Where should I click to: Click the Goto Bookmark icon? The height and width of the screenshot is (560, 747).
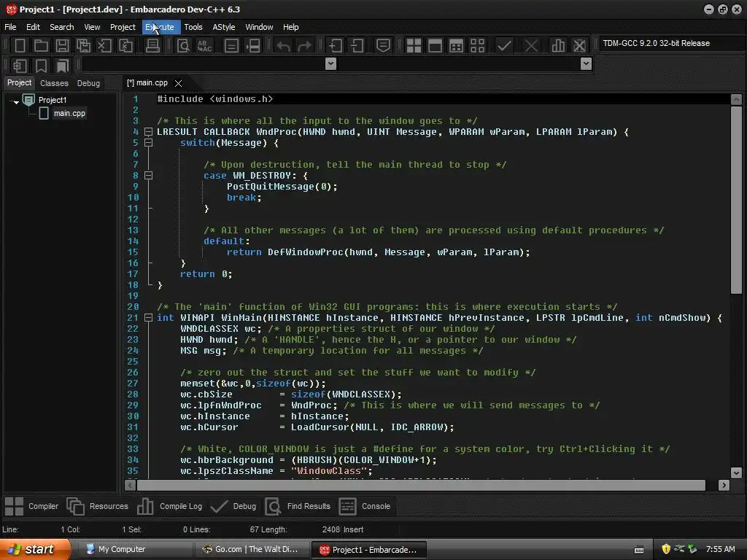click(x=63, y=66)
